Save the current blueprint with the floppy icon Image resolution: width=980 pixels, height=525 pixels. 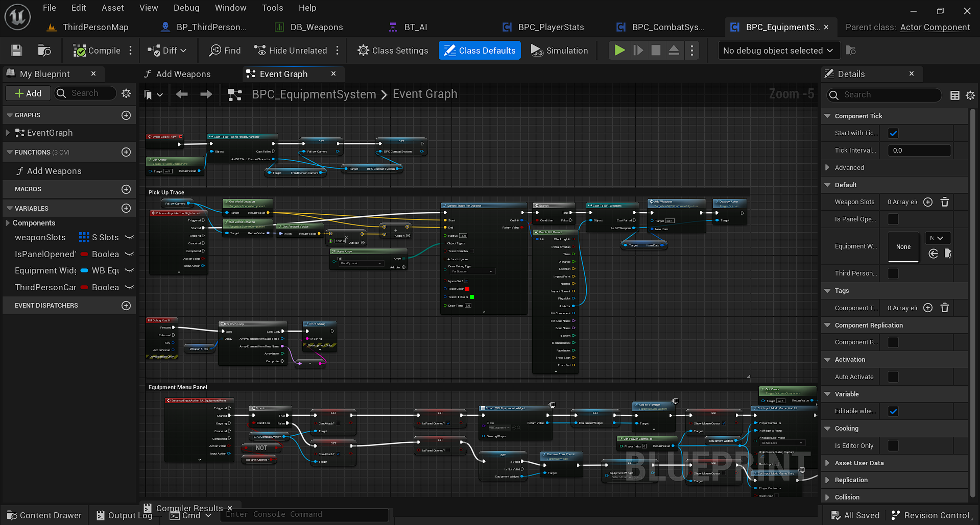click(x=16, y=51)
